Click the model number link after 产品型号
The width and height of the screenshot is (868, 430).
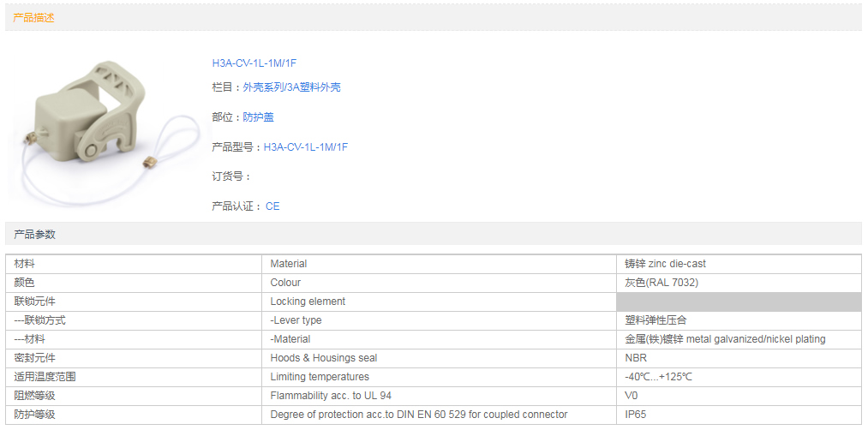305,147
